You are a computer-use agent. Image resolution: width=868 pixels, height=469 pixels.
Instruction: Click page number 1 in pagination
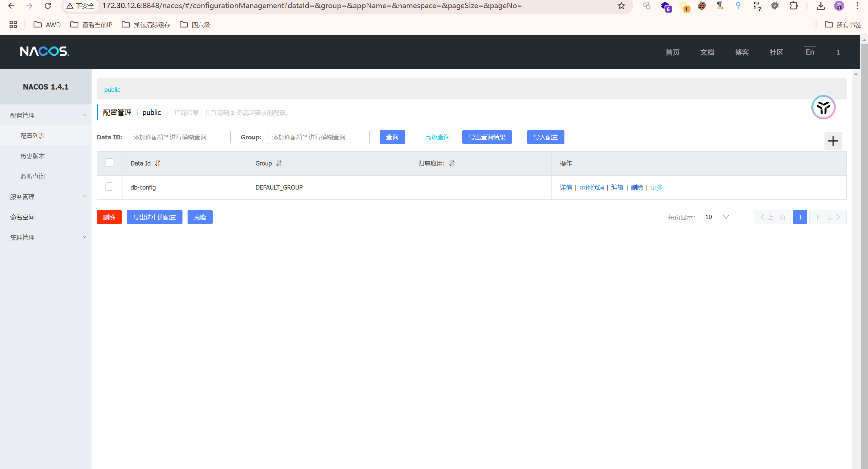coord(800,217)
